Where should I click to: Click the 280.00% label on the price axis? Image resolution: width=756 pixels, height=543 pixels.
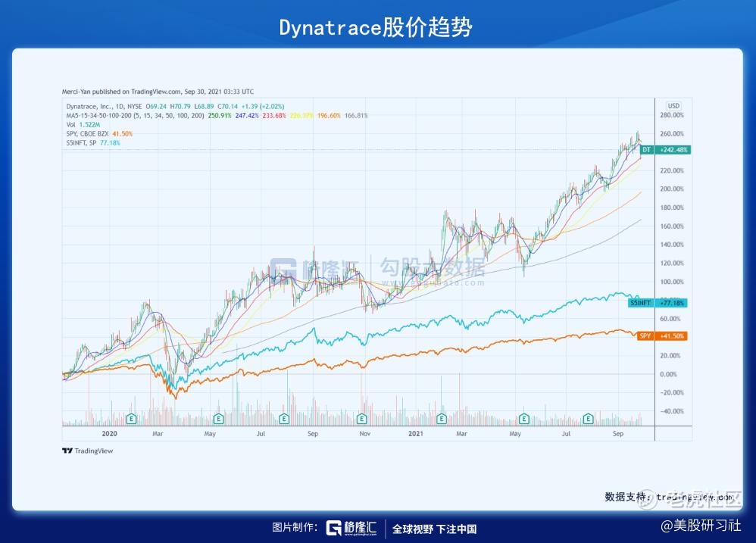(672, 116)
